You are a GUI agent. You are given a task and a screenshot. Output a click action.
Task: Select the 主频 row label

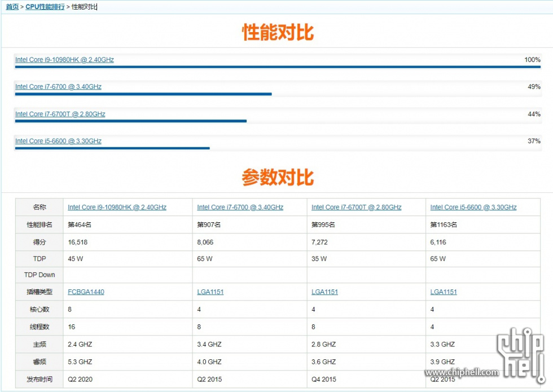pyautogui.click(x=39, y=344)
